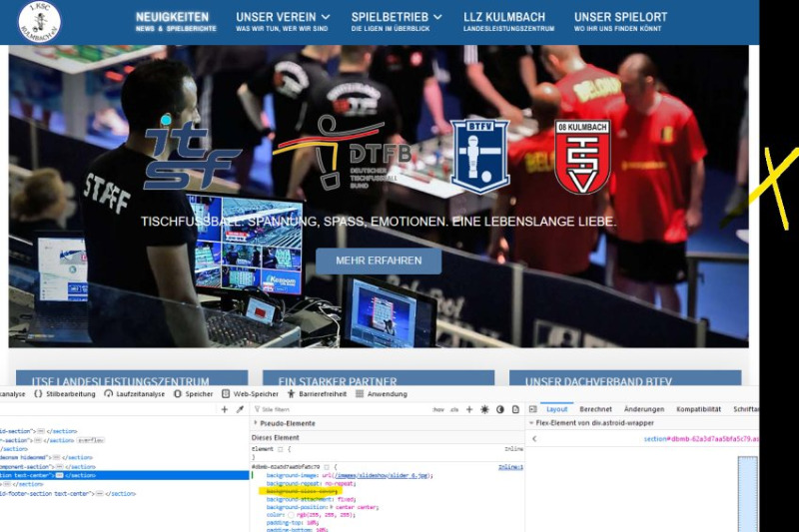799x532 pixels.
Task: Click the 08 Kulmbach TSV logo
Action: point(582,157)
